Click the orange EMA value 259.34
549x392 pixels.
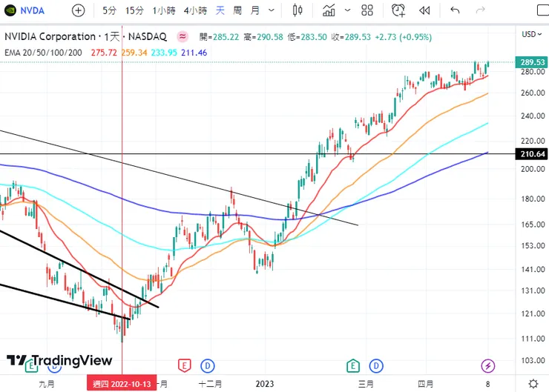(134, 53)
